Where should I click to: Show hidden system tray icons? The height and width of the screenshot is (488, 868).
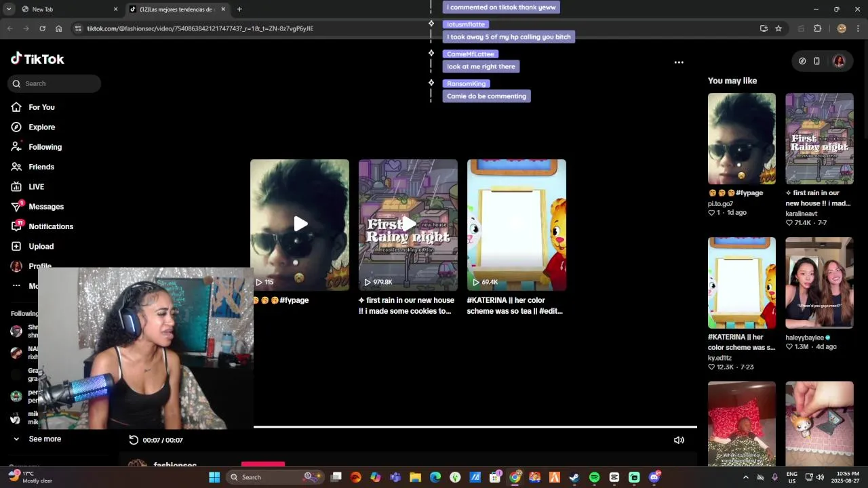[x=745, y=477]
